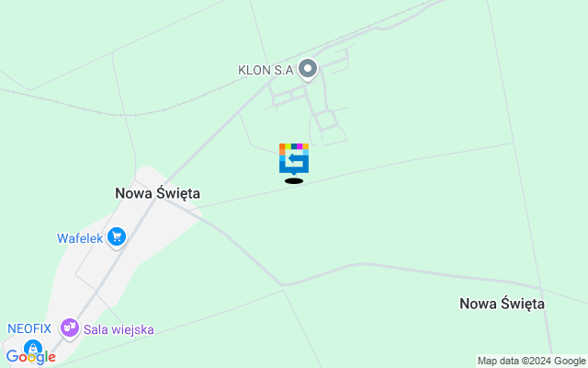Click the purple Sala wiejska icon

click(70, 328)
